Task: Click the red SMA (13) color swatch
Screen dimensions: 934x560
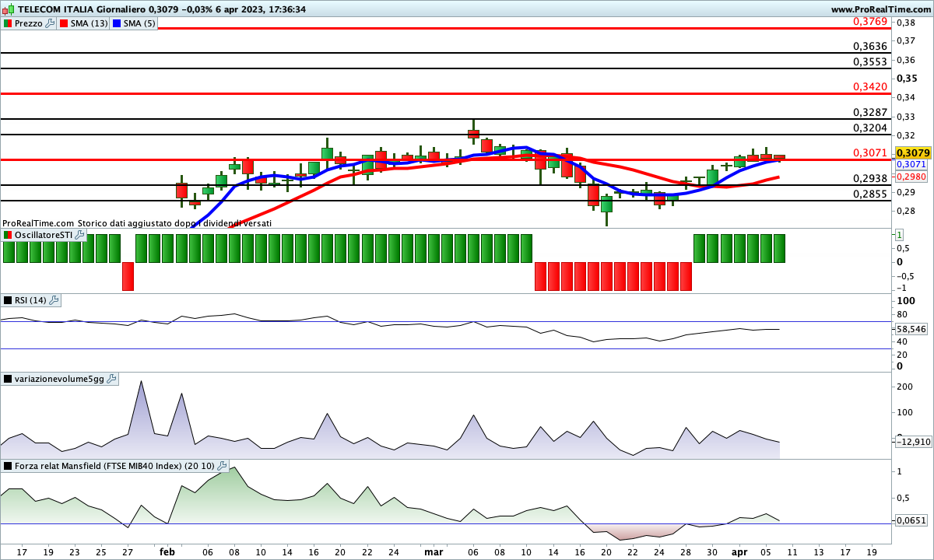Action: (x=63, y=23)
